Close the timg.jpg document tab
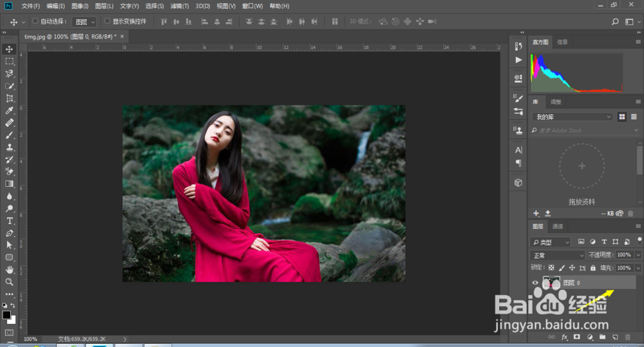This screenshot has width=644, height=347. 122,37
